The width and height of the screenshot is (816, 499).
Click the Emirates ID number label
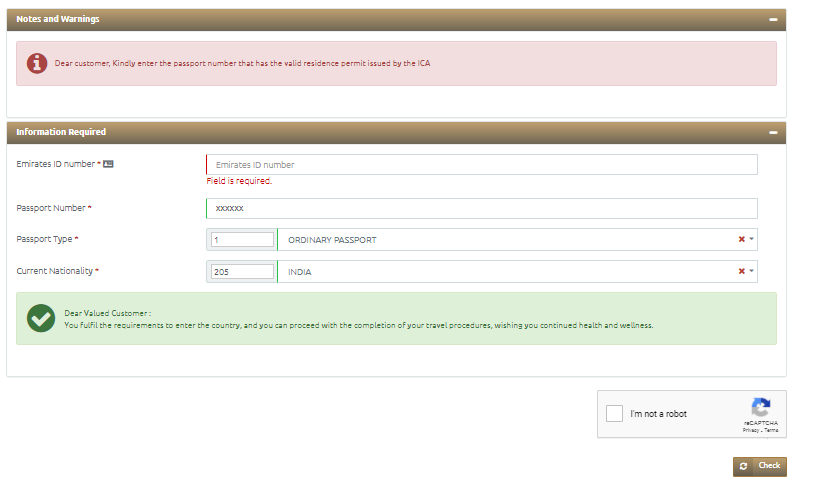point(56,164)
